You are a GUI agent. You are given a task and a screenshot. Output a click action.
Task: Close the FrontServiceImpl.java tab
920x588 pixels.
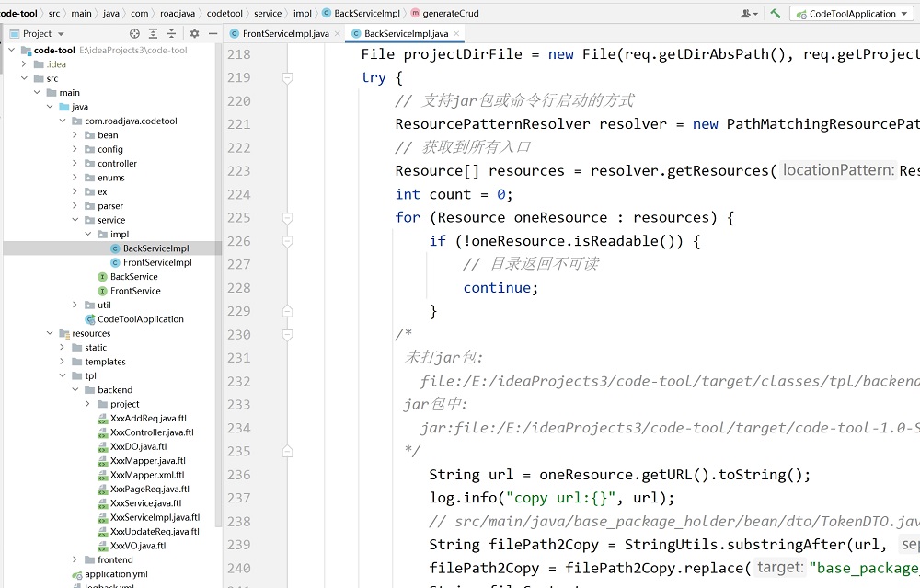(x=338, y=33)
